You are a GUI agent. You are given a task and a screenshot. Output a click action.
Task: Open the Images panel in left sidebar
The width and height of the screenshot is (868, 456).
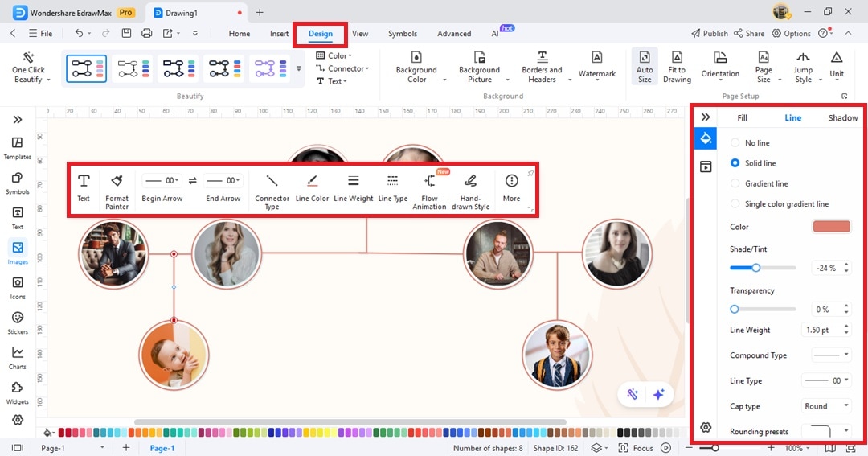[17, 253]
